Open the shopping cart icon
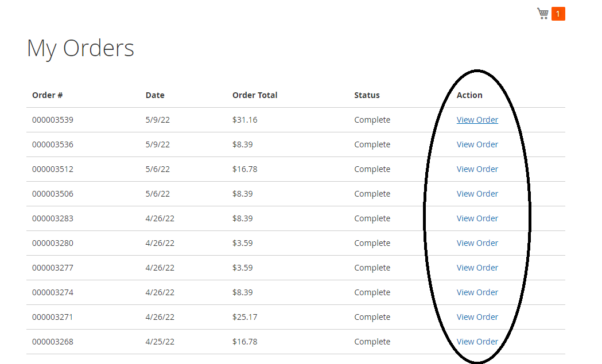602x364 pixels. tap(543, 14)
